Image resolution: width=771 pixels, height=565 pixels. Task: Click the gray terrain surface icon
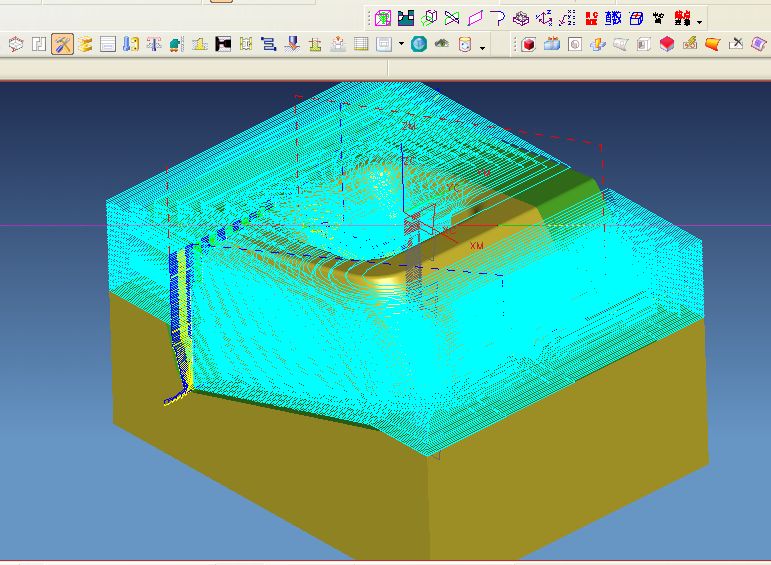coord(442,44)
